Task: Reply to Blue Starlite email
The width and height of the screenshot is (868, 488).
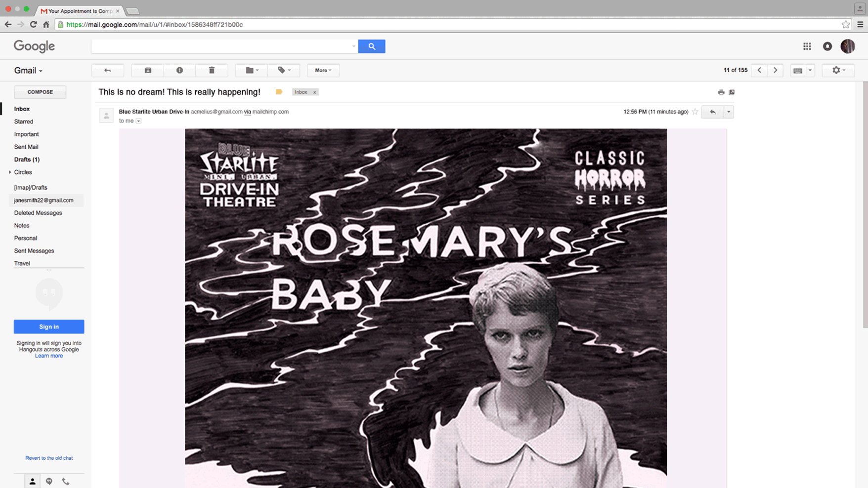Action: click(x=712, y=112)
